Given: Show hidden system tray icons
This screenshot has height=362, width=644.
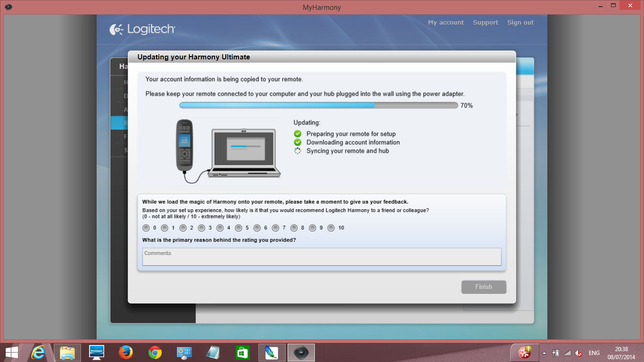Looking at the screenshot, I should point(545,353).
